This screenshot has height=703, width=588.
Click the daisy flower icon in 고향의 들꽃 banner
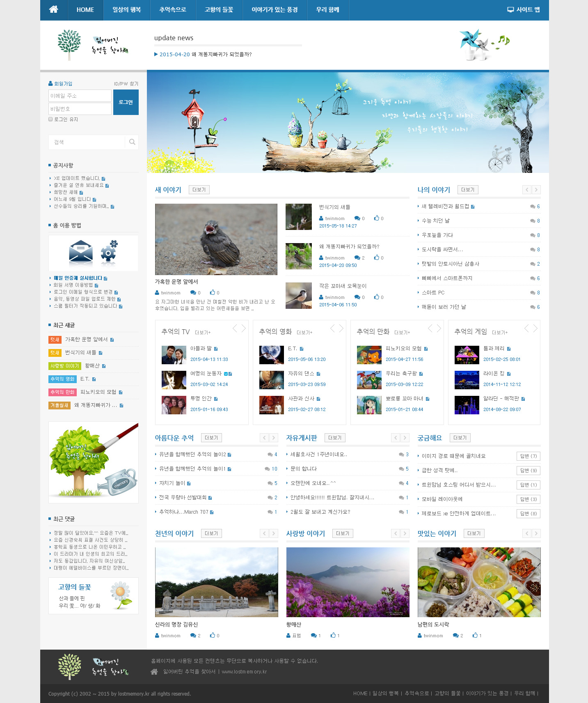point(120,595)
